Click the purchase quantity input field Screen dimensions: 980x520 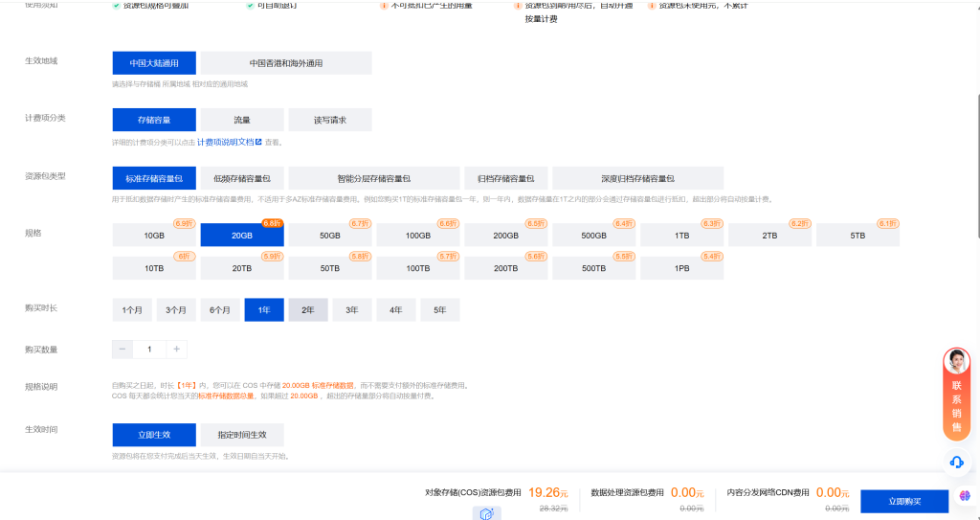pos(149,350)
